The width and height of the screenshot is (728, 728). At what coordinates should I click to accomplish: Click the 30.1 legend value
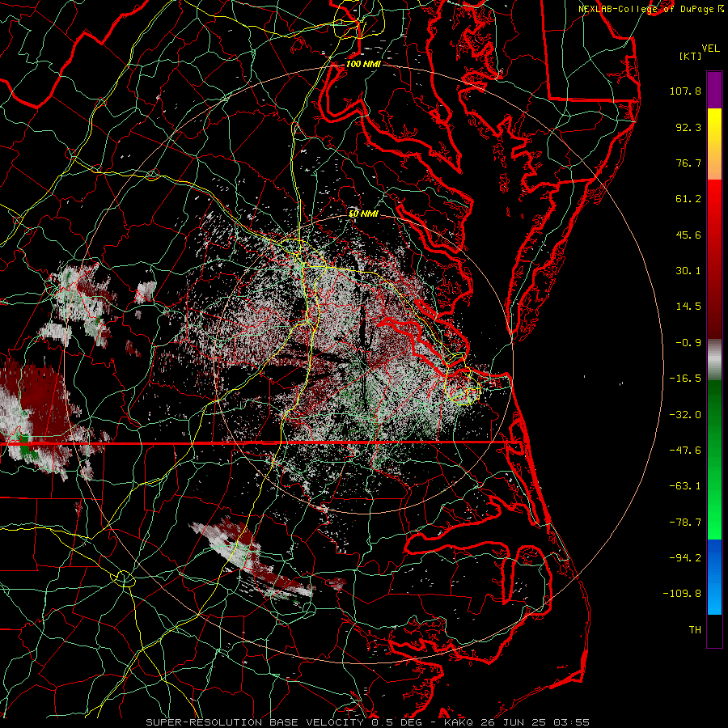click(688, 271)
